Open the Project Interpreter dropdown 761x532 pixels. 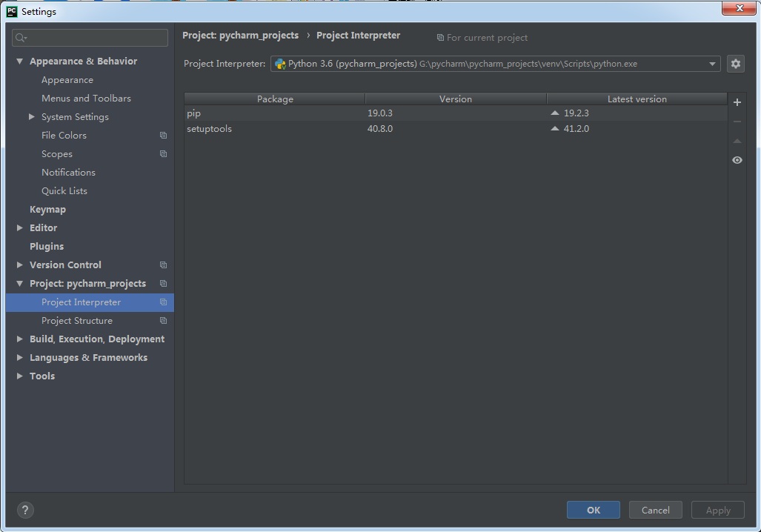(x=711, y=64)
